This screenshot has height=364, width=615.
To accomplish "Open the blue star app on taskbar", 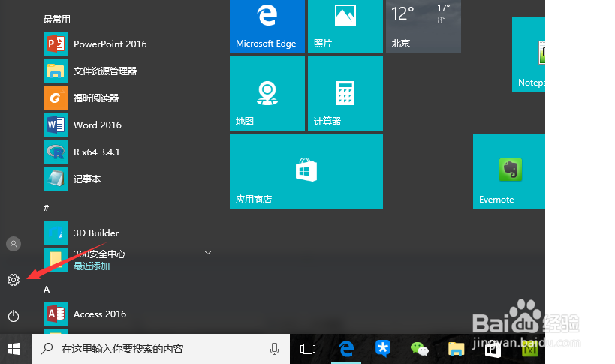I will click(383, 348).
